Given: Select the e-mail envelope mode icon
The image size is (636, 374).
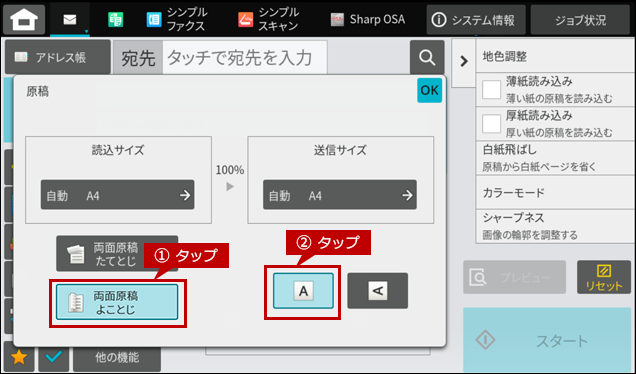Looking at the screenshot, I should pos(70,19).
